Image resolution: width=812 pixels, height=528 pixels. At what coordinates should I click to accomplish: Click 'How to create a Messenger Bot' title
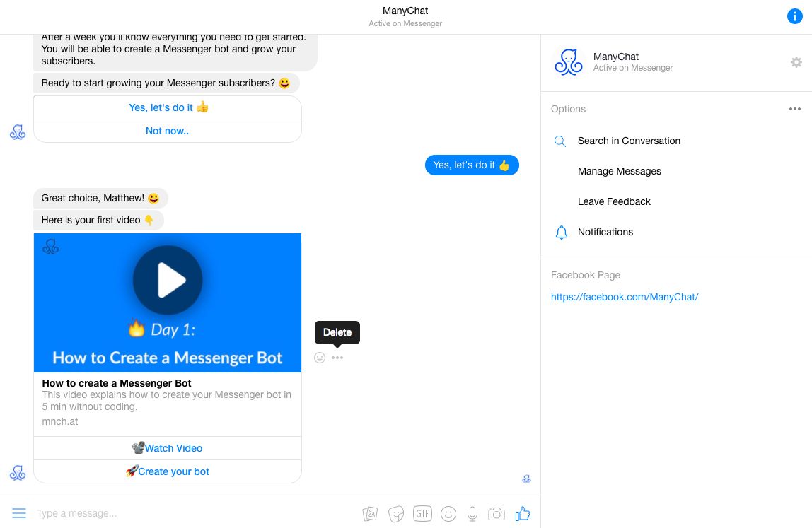coord(117,384)
